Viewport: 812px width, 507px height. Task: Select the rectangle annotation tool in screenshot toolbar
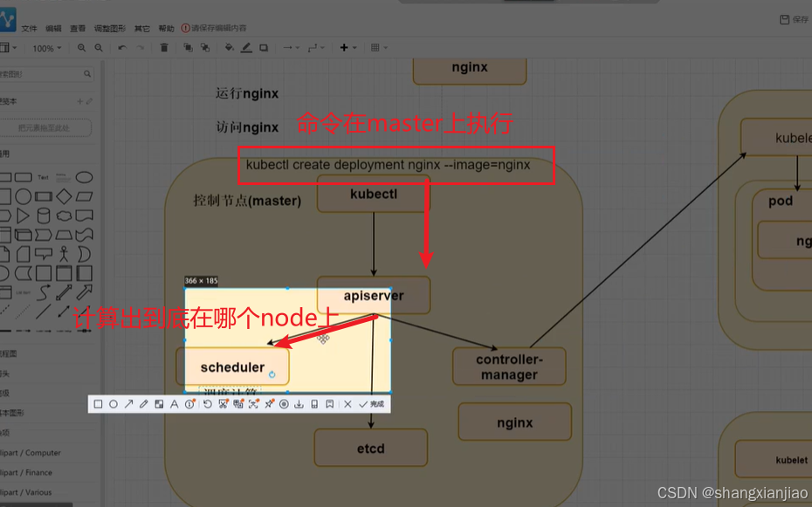(x=98, y=404)
